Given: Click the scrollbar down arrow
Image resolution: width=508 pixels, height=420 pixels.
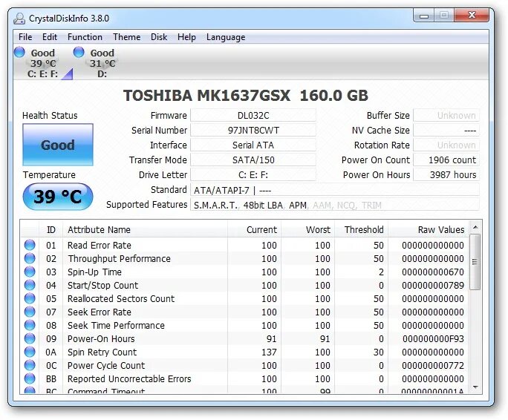Looking at the screenshot, I should [x=475, y=387].
